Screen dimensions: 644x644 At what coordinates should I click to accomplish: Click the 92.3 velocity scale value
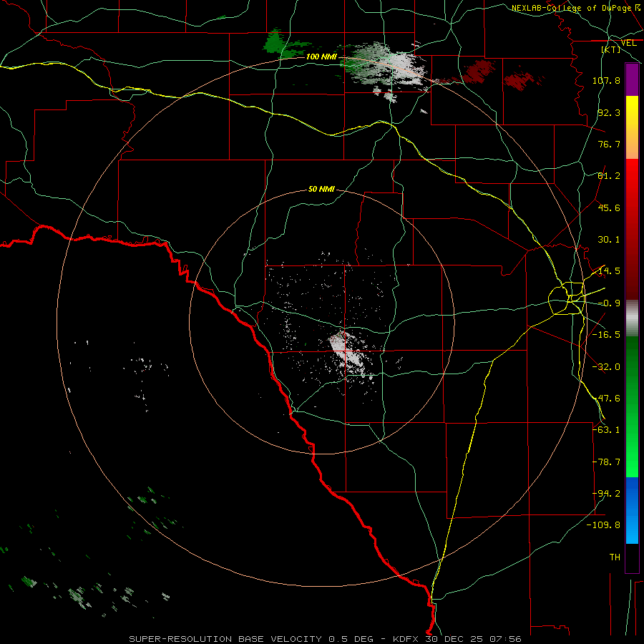(609, 112)
